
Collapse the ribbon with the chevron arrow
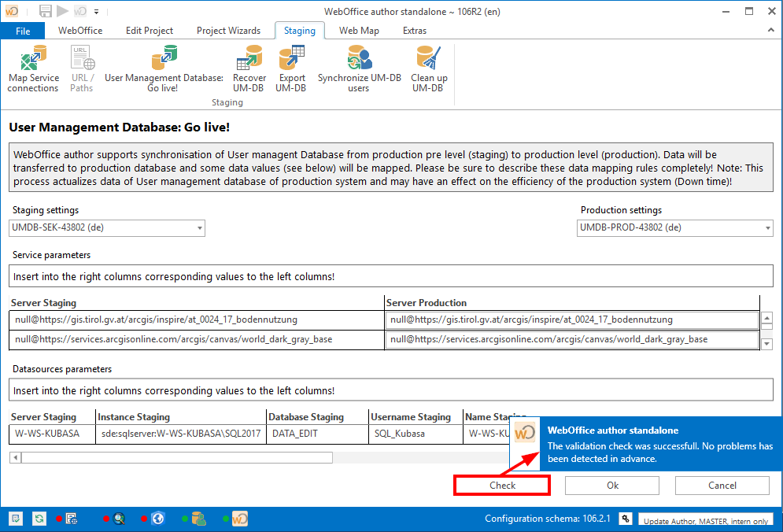[x=770, y=31]
